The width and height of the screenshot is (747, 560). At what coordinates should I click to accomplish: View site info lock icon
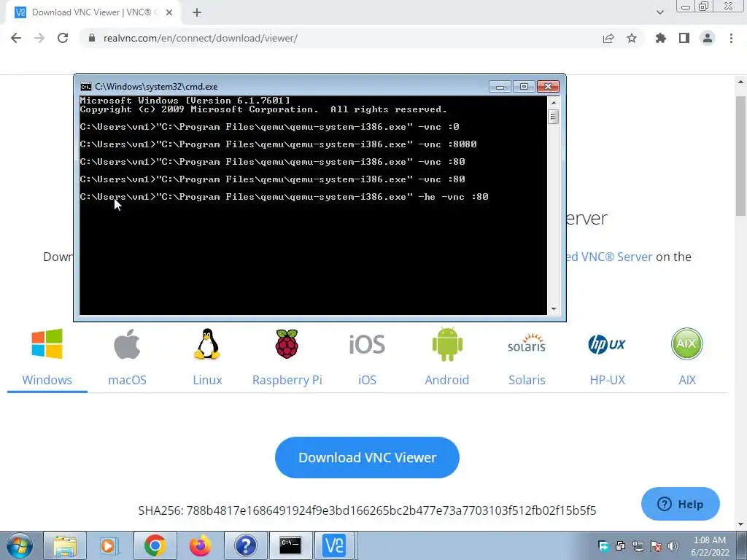coord(92,38)
